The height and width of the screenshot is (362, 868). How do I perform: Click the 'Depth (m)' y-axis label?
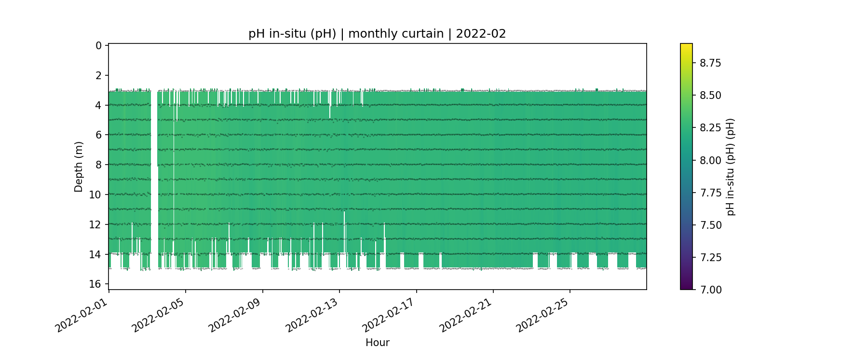79,167
